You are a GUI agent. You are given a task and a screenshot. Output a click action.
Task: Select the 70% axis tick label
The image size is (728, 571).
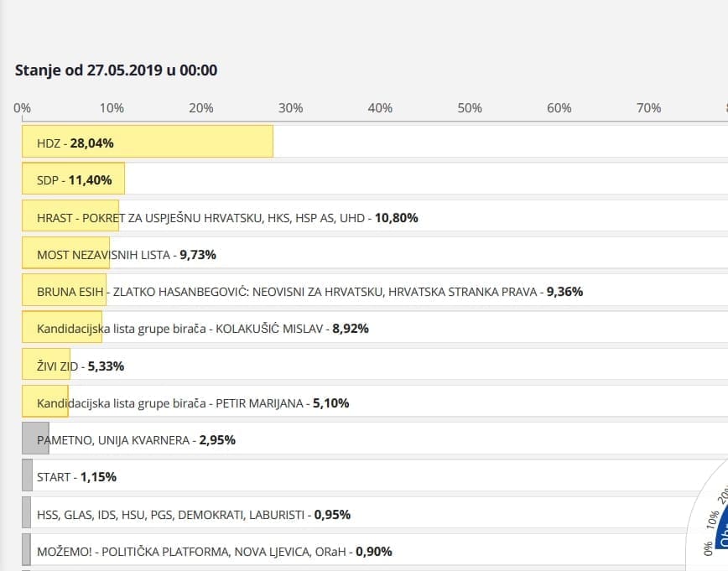(x=648, y=108)
